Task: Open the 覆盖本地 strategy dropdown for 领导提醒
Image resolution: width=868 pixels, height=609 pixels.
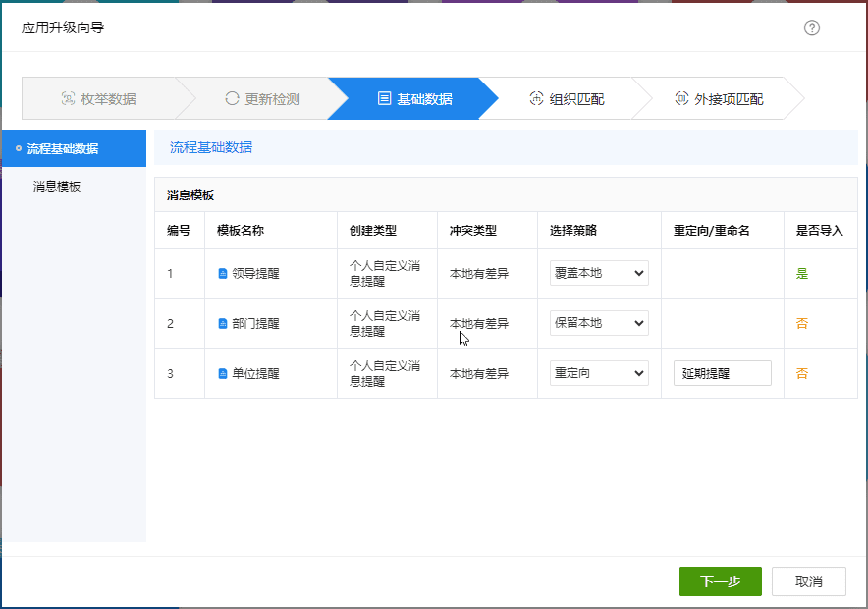Action: pyautogui.click(x=599, y=273)
